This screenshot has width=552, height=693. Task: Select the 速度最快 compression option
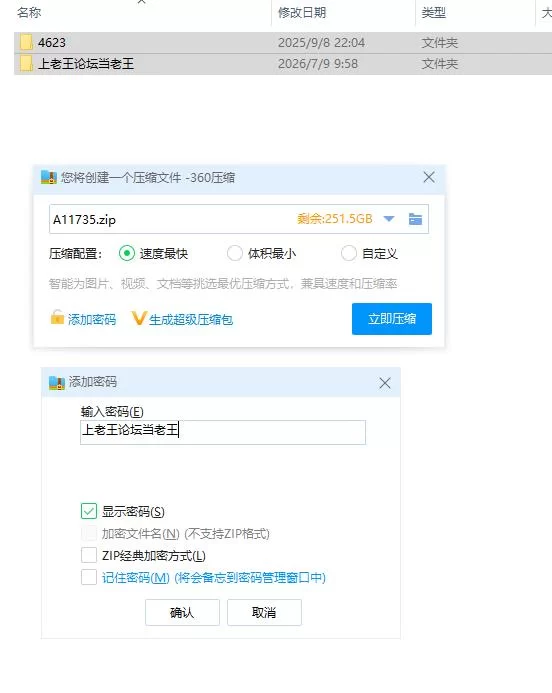tap(127, 253)
